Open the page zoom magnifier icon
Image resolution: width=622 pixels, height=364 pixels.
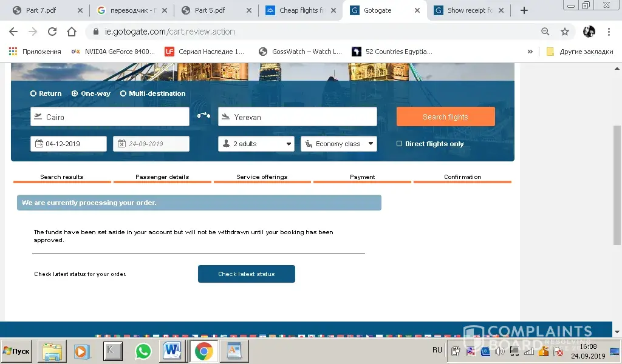[x=545, y=32]
